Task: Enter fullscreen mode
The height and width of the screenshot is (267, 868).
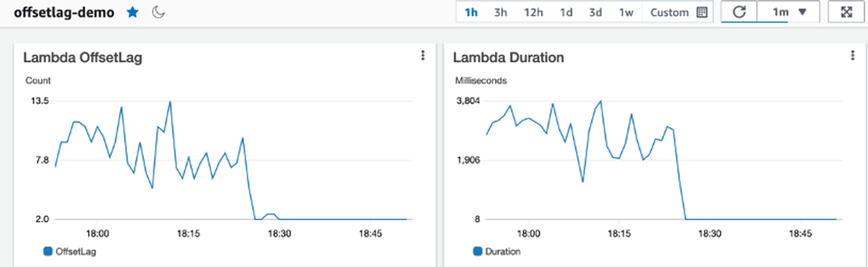Action: [847, 12]
